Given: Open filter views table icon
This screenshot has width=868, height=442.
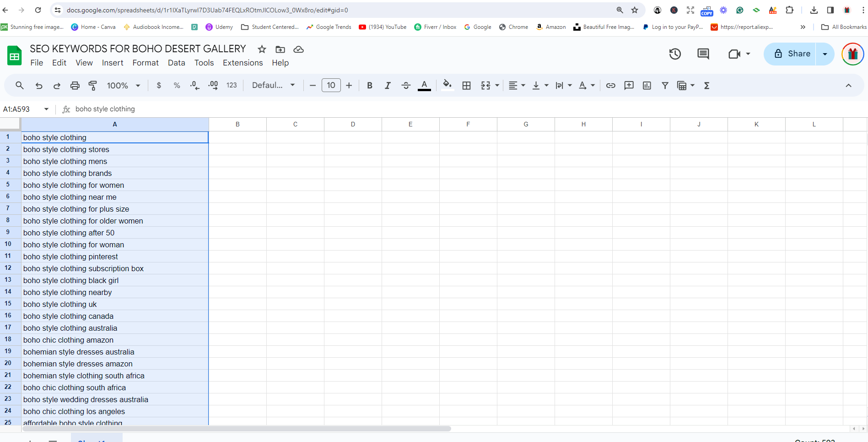Looking at the screenshot, I should tap(682, 85).
